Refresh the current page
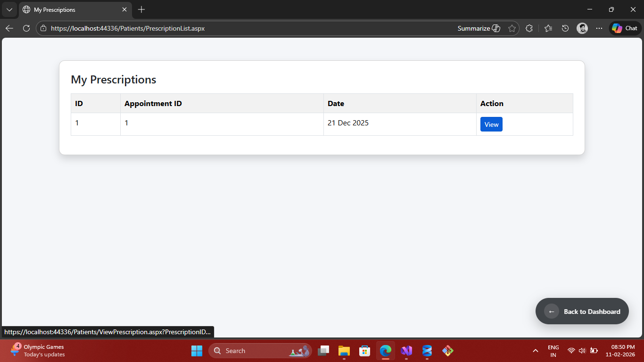The width and height of the screenshot is (644, 362). click(26, 28)
